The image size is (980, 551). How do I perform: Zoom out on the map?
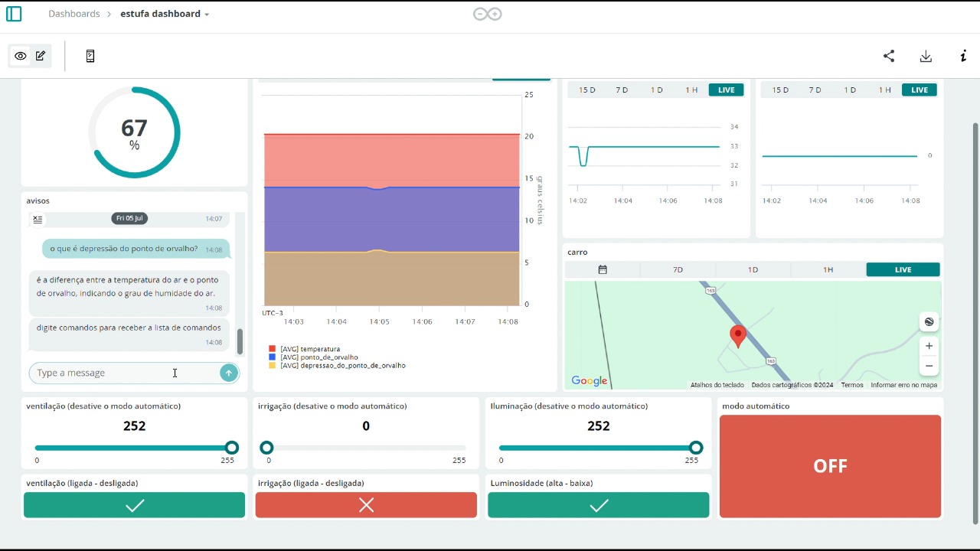929,366
